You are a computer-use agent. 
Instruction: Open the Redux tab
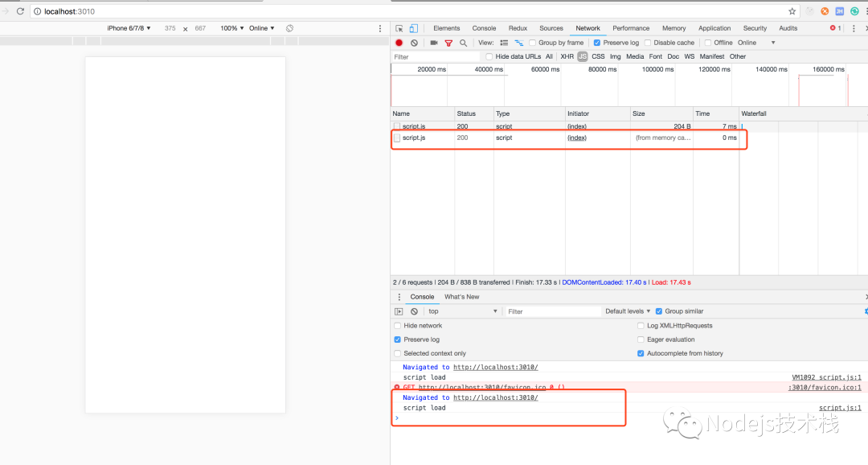click(518, 28)
